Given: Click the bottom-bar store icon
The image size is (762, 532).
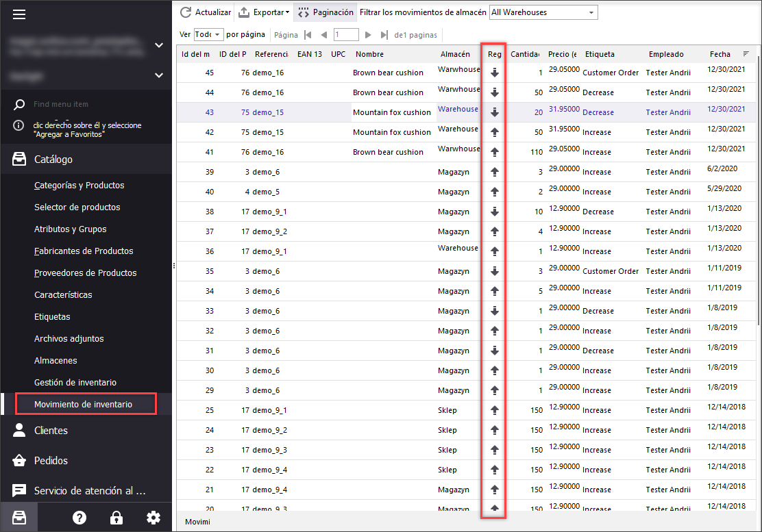Looking at the screenshot, I should pyautogui.click(x=19, y=518).
